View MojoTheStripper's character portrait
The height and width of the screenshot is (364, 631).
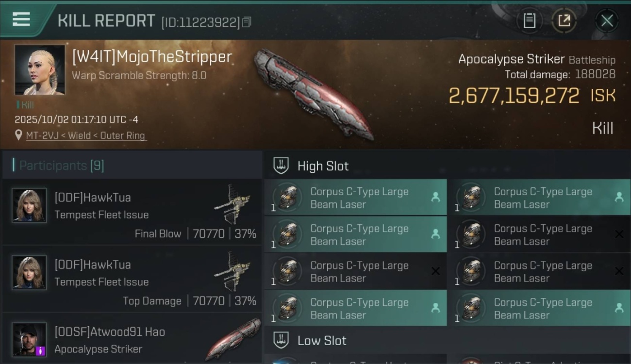click(39, 70)
